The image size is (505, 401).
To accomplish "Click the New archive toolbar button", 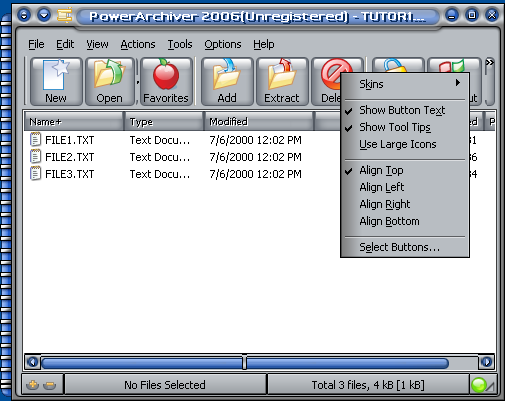I will pyautogui.click(x=56, y=81).
